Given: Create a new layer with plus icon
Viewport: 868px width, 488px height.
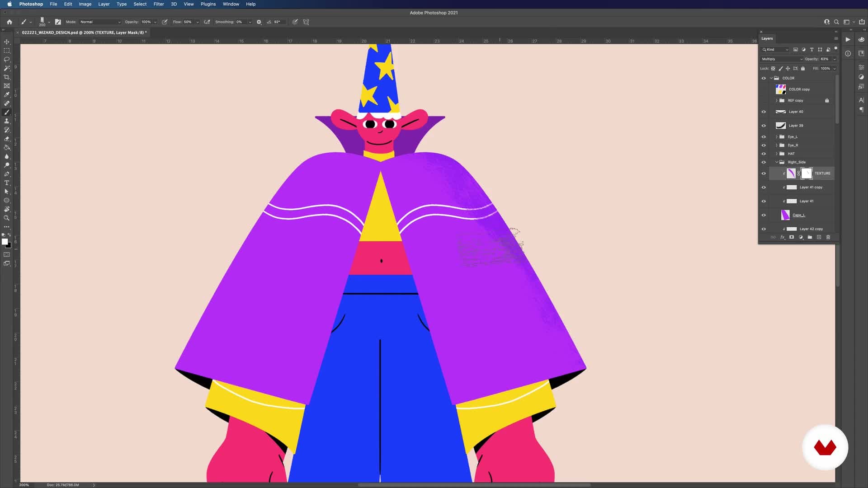Looking at the screenshot, I should [819, 237].
